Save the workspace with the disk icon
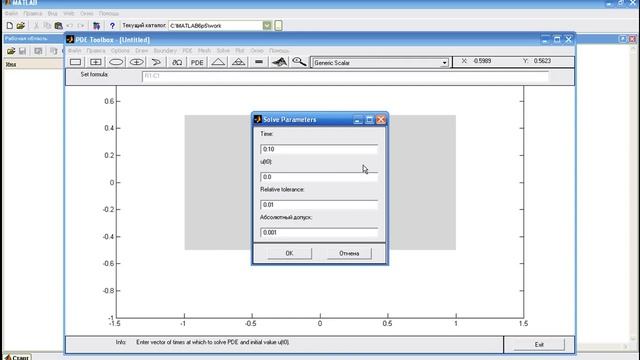The image size is (640, 360). click(22, 51)
